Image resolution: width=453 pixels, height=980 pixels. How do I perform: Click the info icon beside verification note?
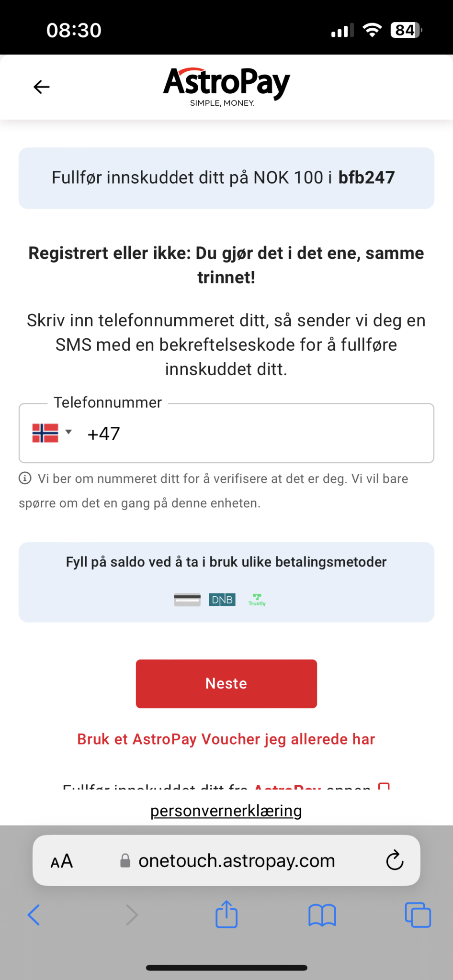click(x=25, y=478)
